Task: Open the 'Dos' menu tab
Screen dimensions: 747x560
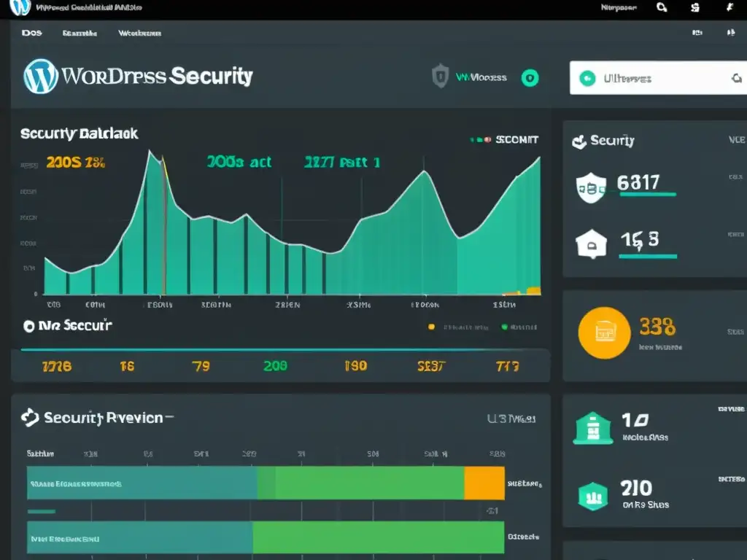Action: tap(31, 33)
